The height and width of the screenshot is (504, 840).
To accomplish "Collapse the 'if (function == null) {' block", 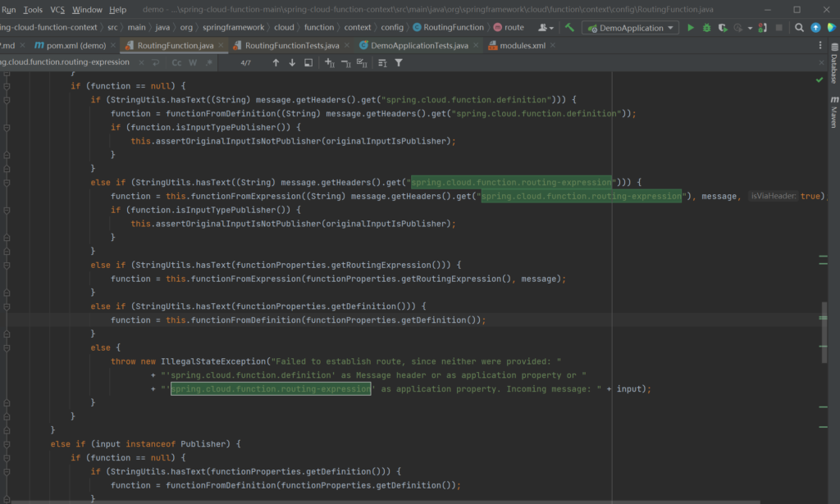I will click(x=7, y=86).
